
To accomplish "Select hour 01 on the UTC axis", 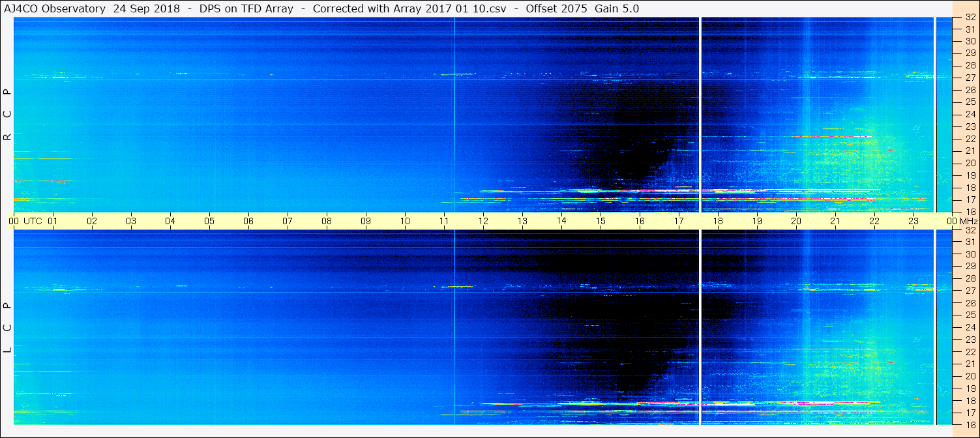I will 53,221.
